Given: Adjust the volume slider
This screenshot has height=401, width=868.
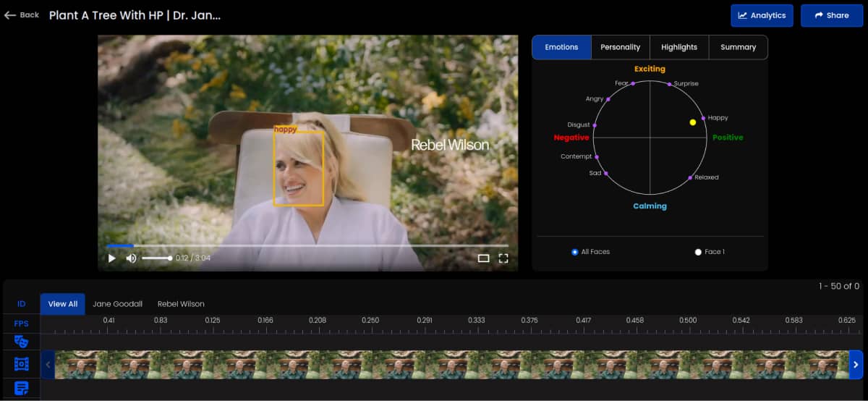Looking at the screenshot, I should [x=156, y=258].
